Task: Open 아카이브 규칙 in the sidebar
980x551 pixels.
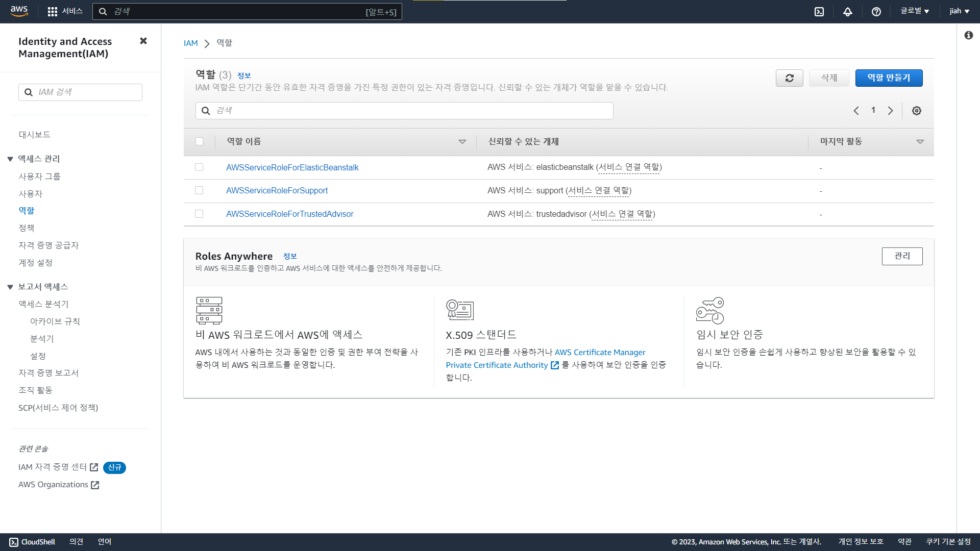Action: click(x=55, y=321)
